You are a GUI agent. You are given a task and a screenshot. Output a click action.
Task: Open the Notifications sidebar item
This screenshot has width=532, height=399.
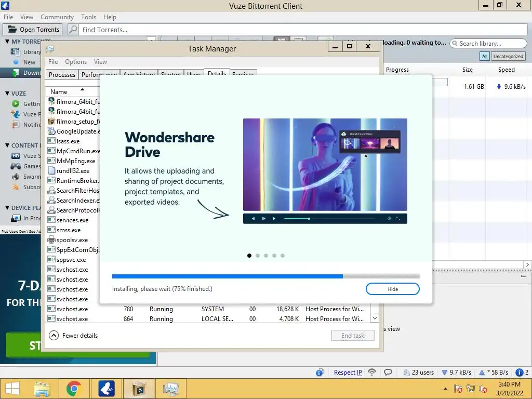(x=26, y=125)
